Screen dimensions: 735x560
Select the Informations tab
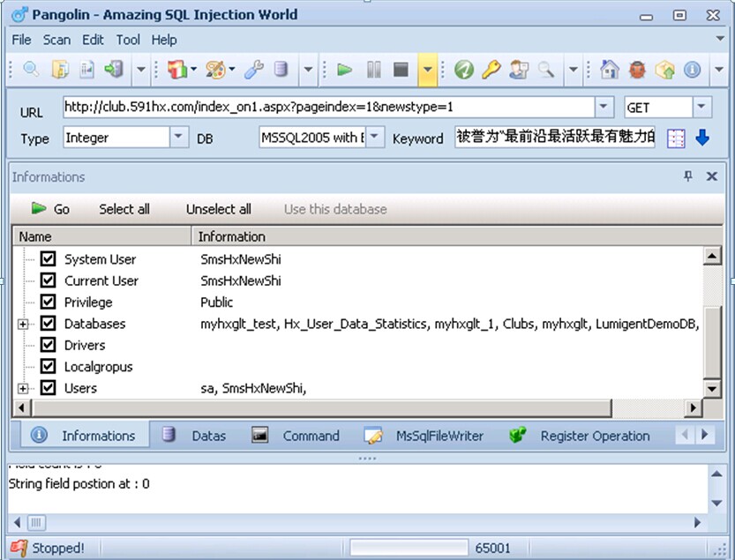[x=85, y=436]
